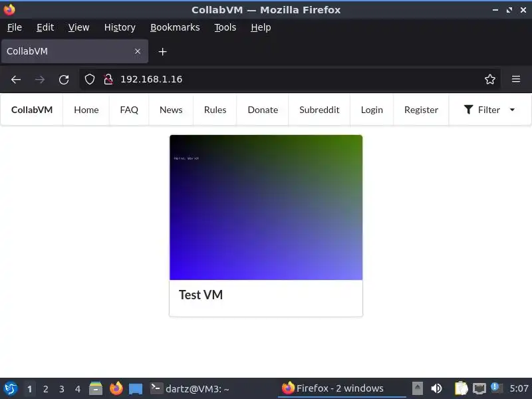
Task: Open the removable media eject tray icon
Action: click(x=418, y=388)
